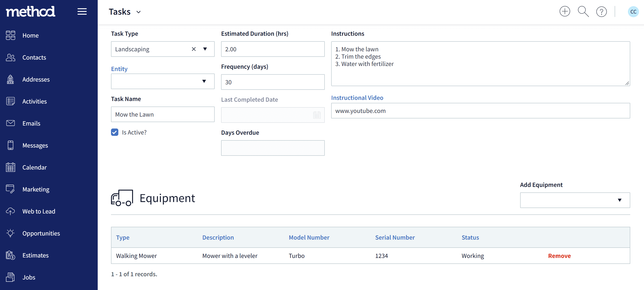Remove the Walking Mower equipment row
Image resolution: width=644 pixels, height=290 pixels.
(559, 256)
